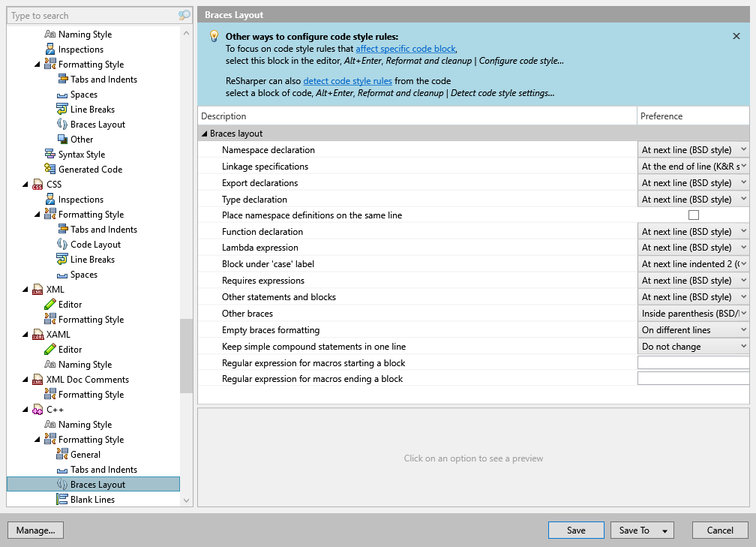Image resolution: width=756 pixels, height=547 pixels.
Task: Collapse the C++ tree node
Action: coord(25,410)
